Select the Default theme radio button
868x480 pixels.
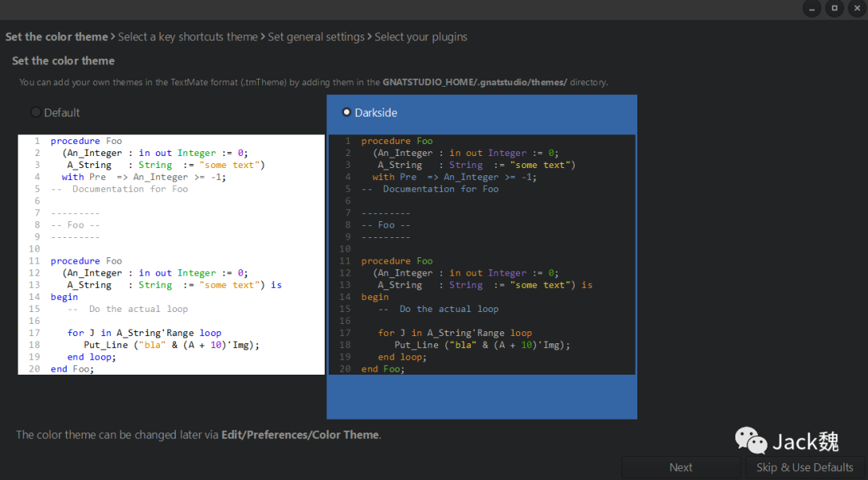click(x=35, y=113)
